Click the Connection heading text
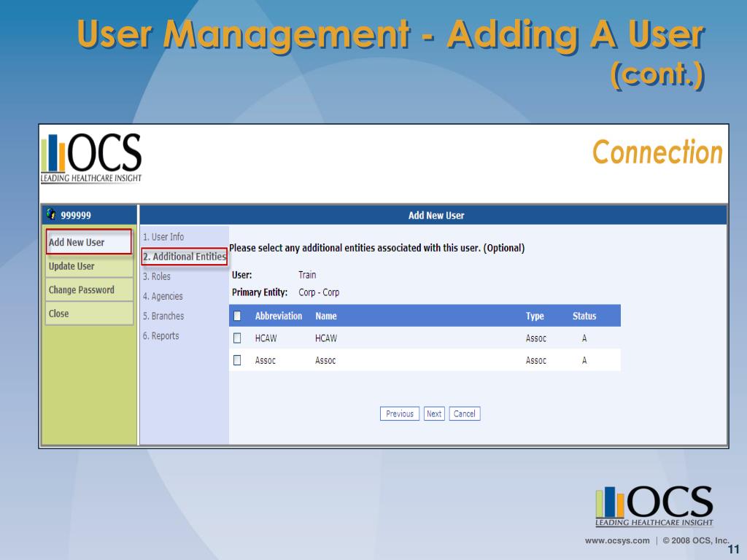 point(657,152)
